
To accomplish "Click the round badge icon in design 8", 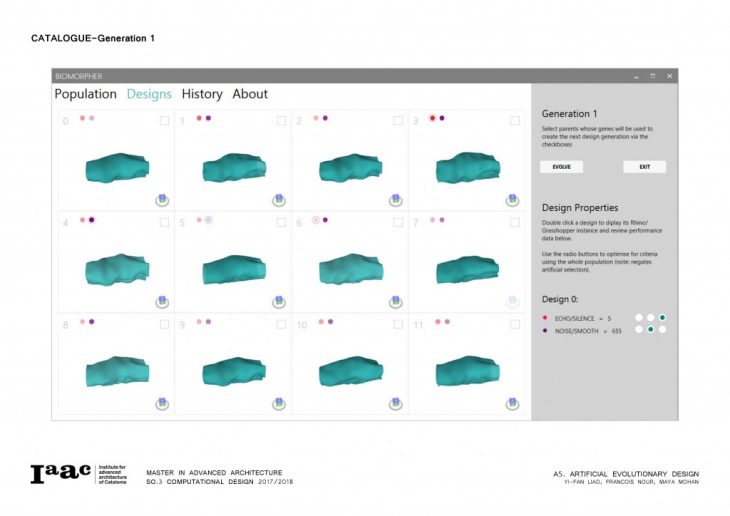I will pos(162,403).
